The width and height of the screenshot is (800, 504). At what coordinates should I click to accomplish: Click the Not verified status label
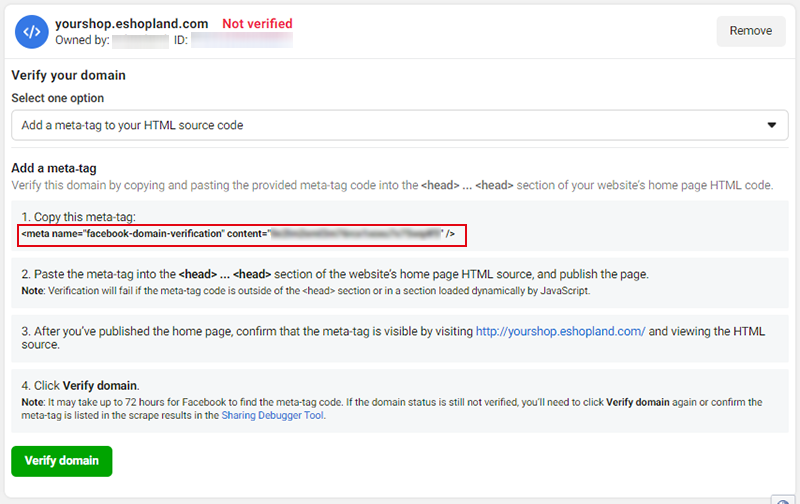[257, 23]
